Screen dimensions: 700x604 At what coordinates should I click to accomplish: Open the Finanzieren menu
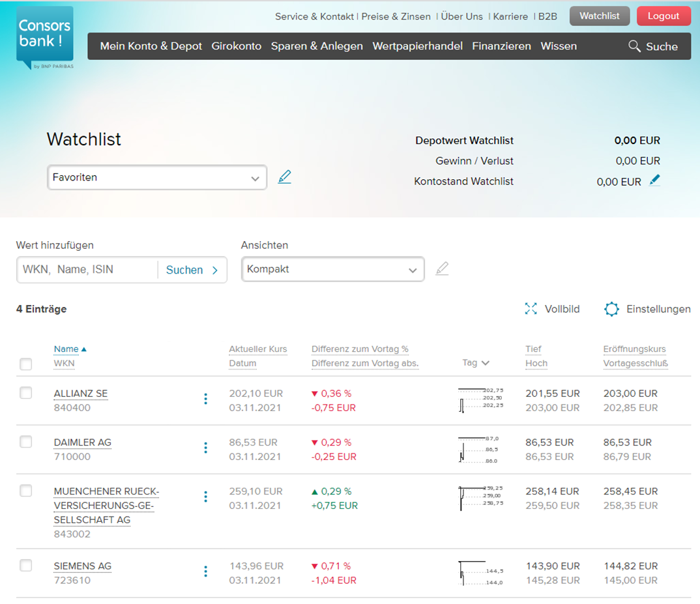click(x=501, y=46)
